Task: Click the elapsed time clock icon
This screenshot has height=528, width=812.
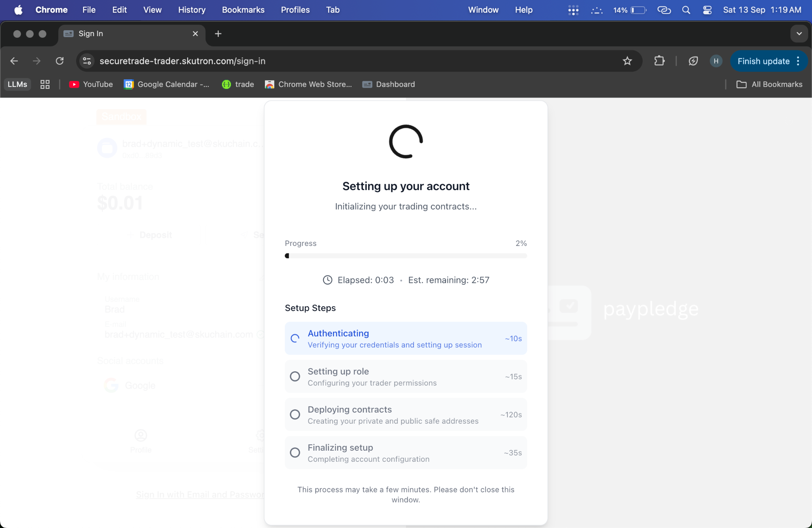Action: point(327,280)
